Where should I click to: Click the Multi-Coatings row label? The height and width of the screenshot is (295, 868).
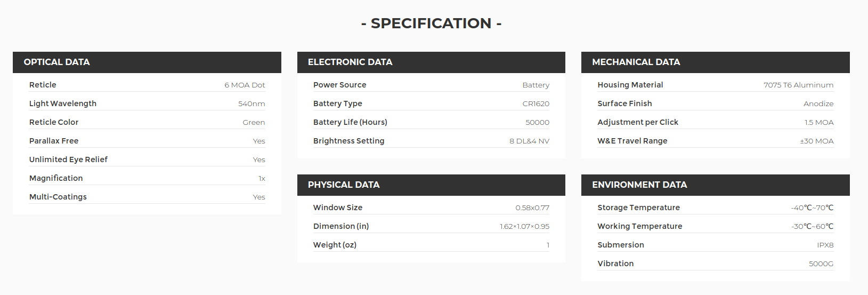point(58,197)
